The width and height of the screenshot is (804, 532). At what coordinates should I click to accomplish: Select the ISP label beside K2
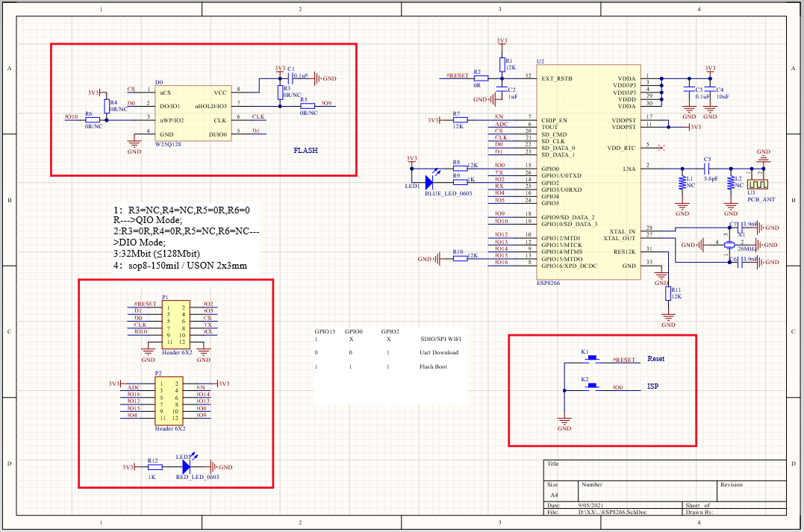coord(652,386)
